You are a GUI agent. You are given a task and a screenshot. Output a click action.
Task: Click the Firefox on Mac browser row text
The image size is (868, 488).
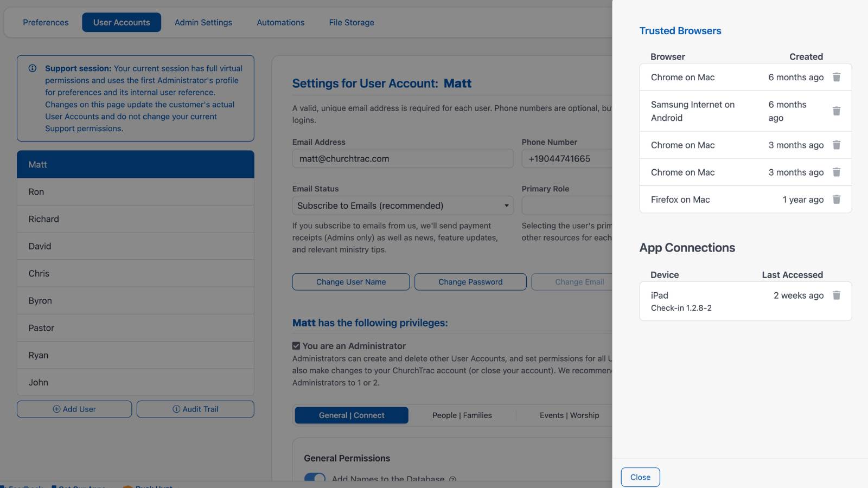(680, 200)
